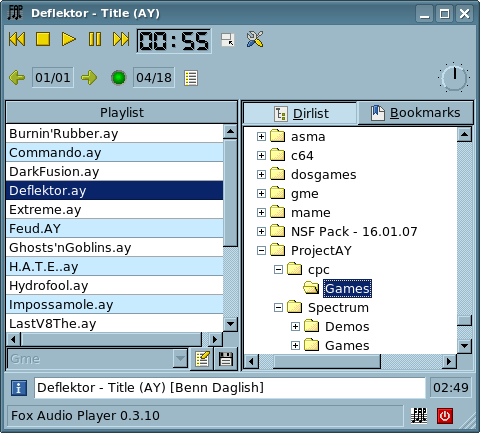
Task: Open settings with the wrench and screwdriver icon
Action: pos(255,39)
